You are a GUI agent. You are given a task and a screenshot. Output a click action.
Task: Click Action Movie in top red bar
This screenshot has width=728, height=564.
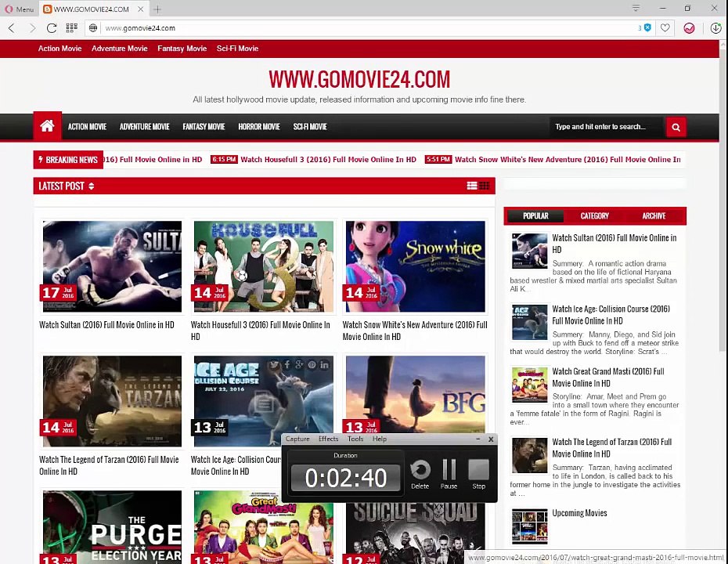60,49
